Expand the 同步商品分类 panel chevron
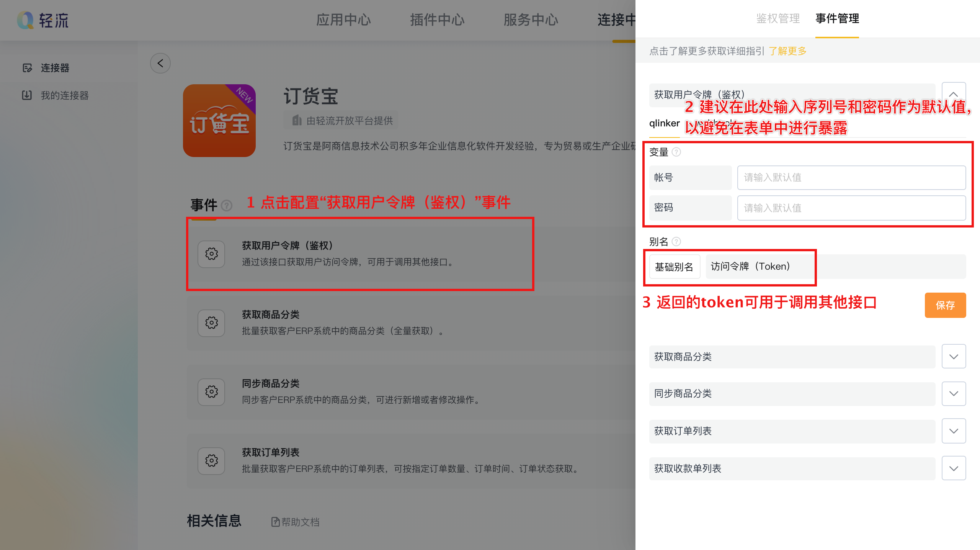The width and height of the screenshot is (980, 550). coord(954,394)
